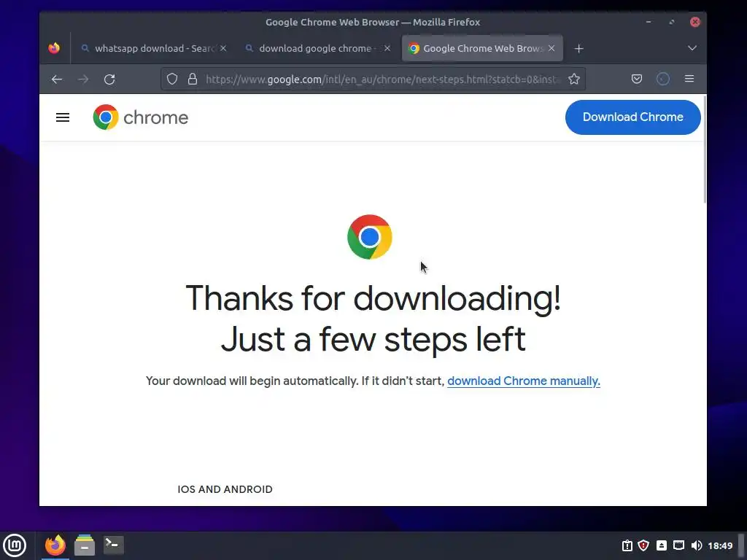747x560 pixels.
Task: Close the whatsapp download tab
Action: (x=223, y=48)
